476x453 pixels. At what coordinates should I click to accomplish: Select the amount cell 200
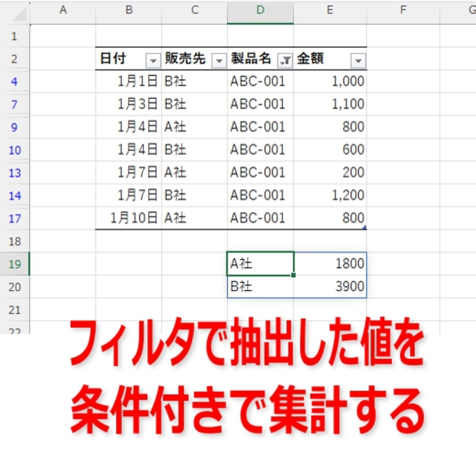pos(330,173)
